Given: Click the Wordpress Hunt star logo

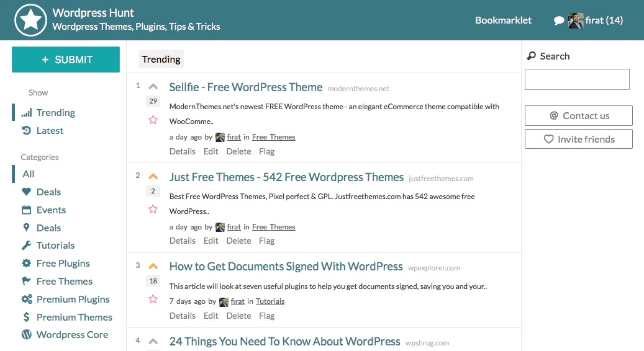Looking at the screenshot, I should coord(31,20).
